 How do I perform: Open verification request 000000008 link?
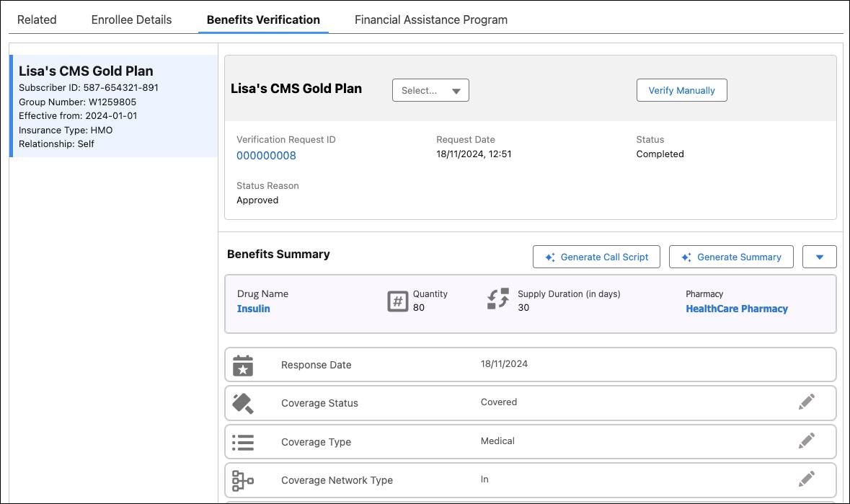coord(266,156)
